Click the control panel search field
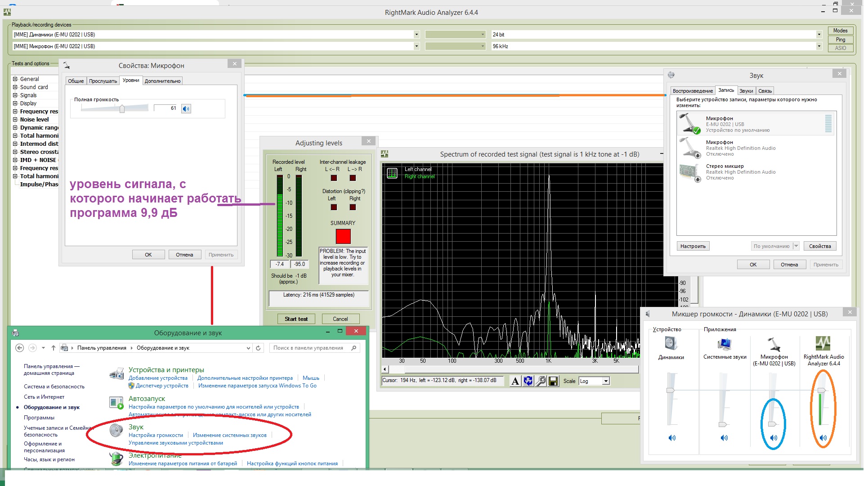Viewport: 868px width, 486px height. (x=309, y=348)
